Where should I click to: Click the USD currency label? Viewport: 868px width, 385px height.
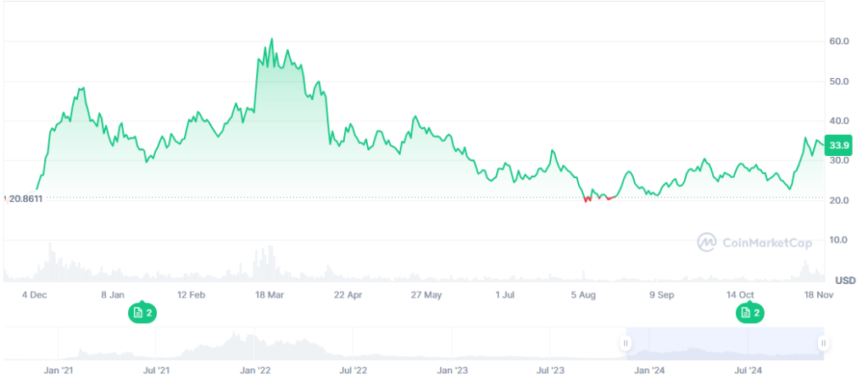[845, 280]
